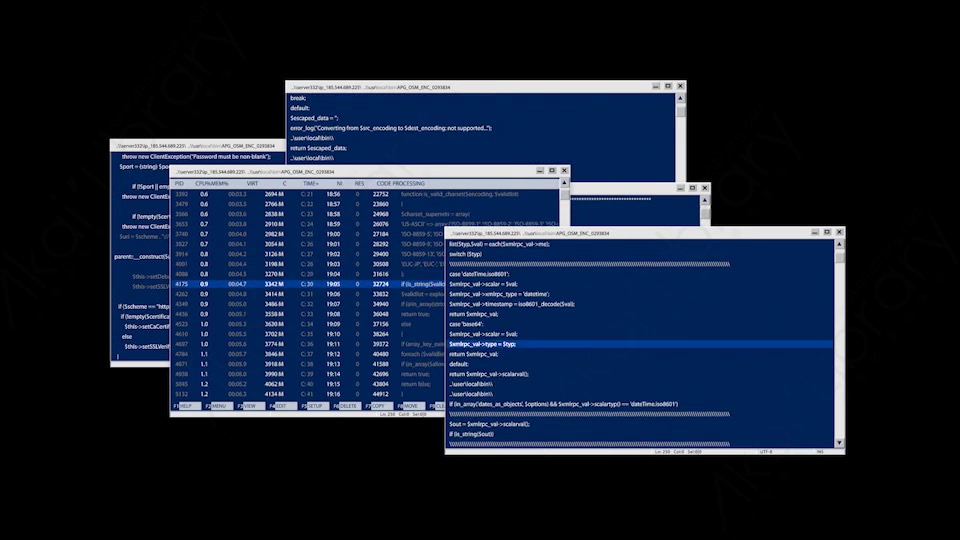Click the TIME+ column header

(311, 184)
